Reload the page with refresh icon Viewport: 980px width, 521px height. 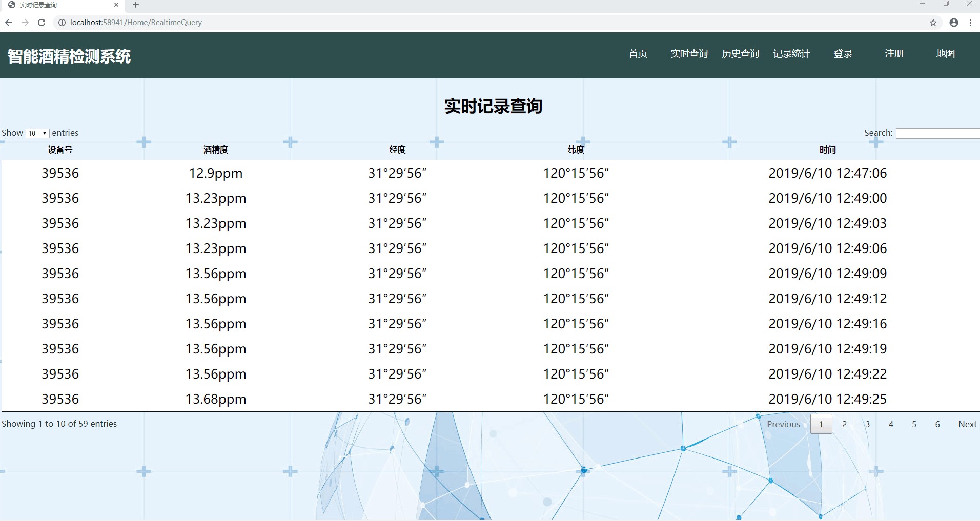click(42, 23)
